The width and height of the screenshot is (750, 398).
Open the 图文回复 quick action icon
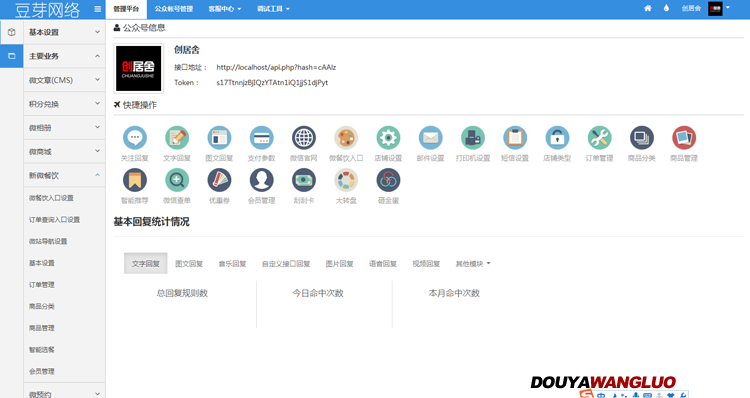(219, 138)
